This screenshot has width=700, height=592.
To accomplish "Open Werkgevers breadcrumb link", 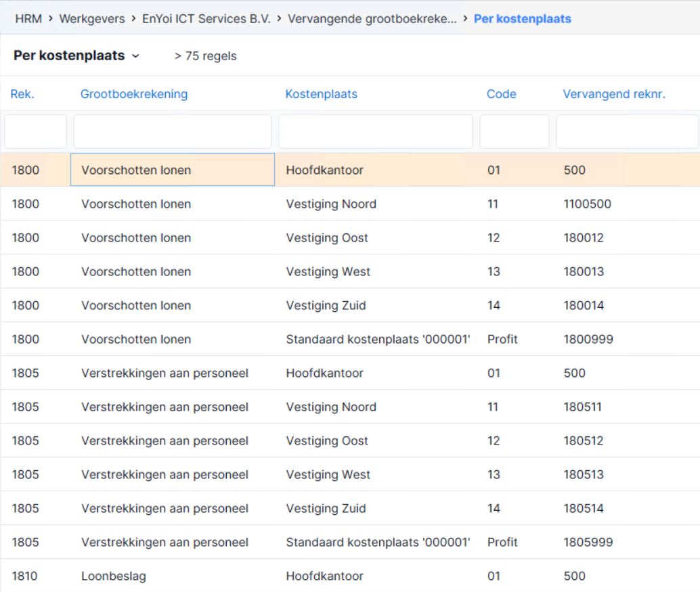I will point(92,19).
